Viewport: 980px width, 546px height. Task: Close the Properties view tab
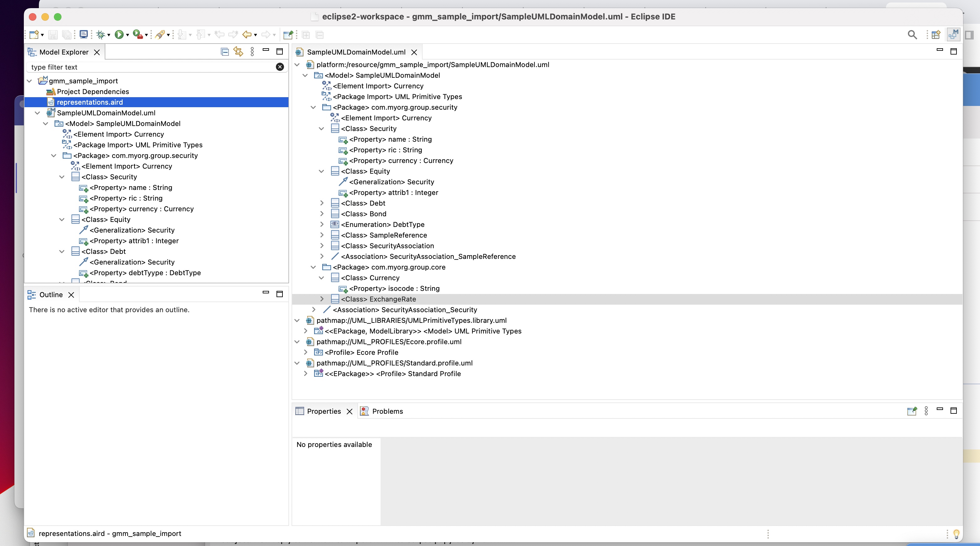click(x=350, y=411)
